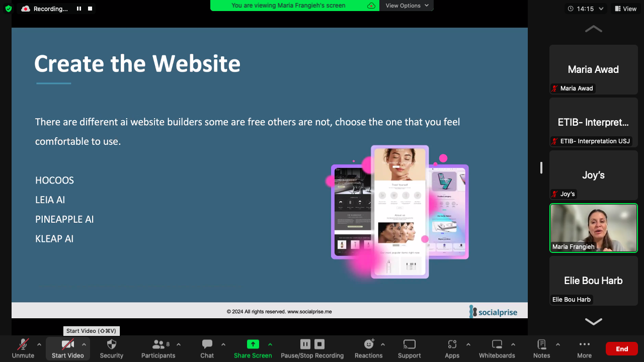Click the View layout button top right
This screenshot has width=644, height=362.
625,9
